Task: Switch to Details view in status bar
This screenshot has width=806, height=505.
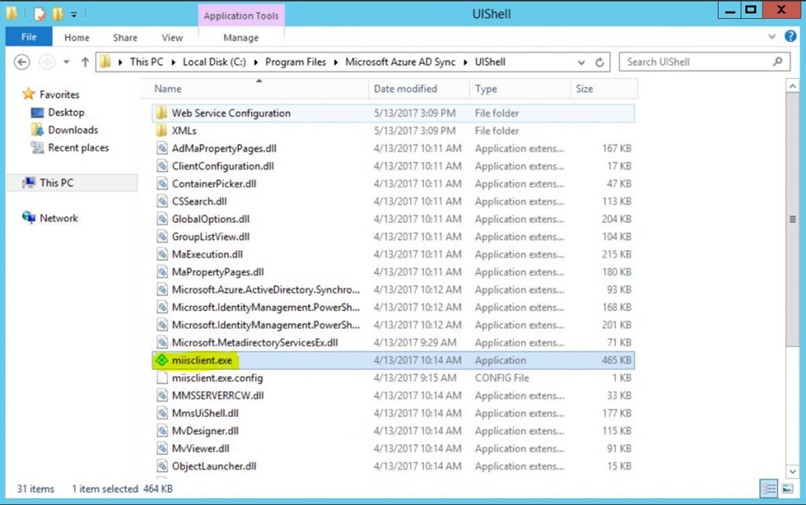Action: pos(769,489)
